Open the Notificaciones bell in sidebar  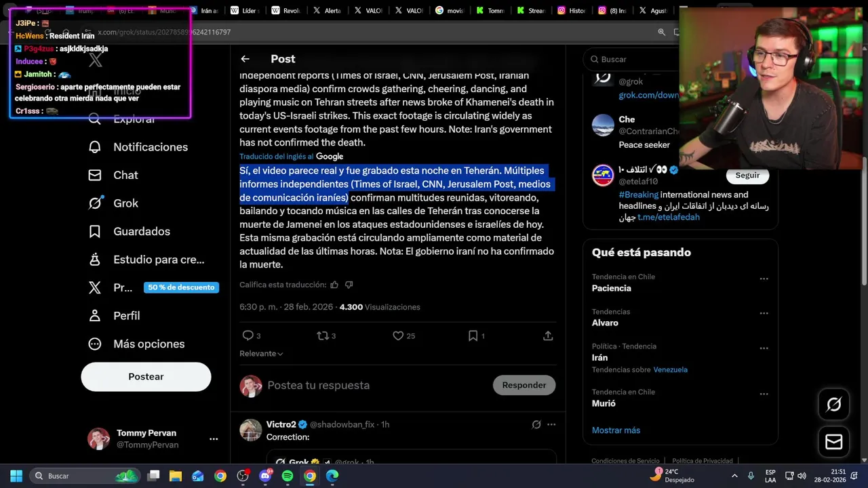95,147
